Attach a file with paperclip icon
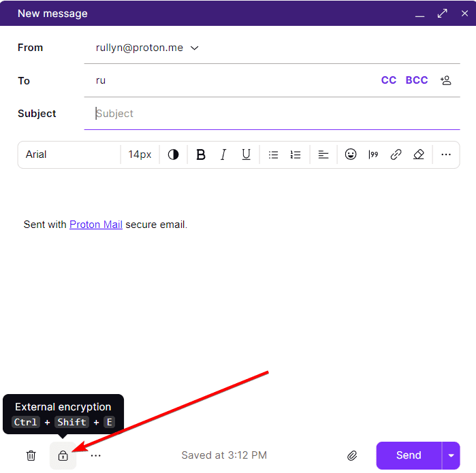476x473 pixels. [352, 455]
